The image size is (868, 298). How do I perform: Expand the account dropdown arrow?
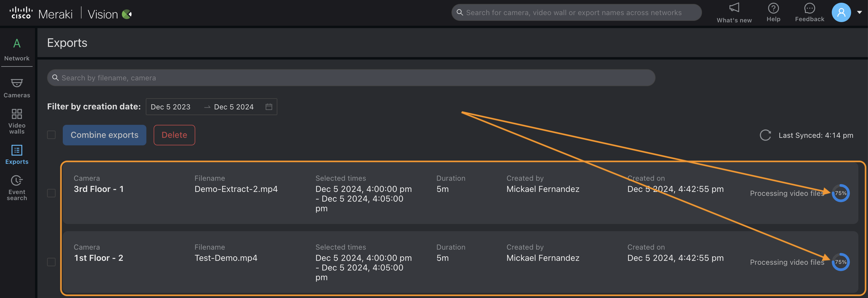(860, 12)
